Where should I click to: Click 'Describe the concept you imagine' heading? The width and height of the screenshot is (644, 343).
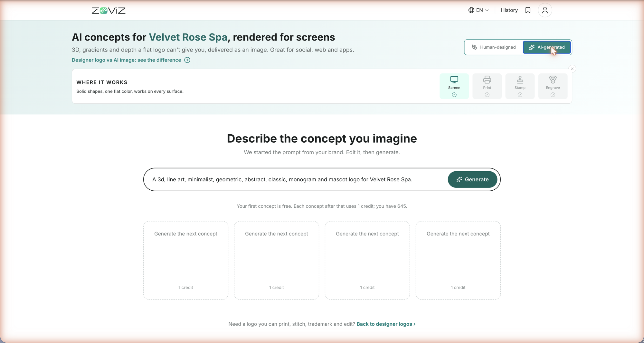[322, 138]
